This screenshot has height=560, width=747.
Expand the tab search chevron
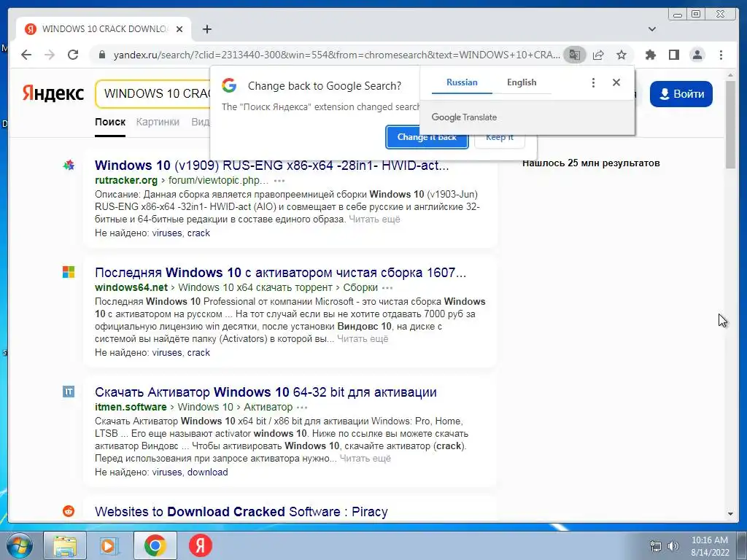click(651, 29)
